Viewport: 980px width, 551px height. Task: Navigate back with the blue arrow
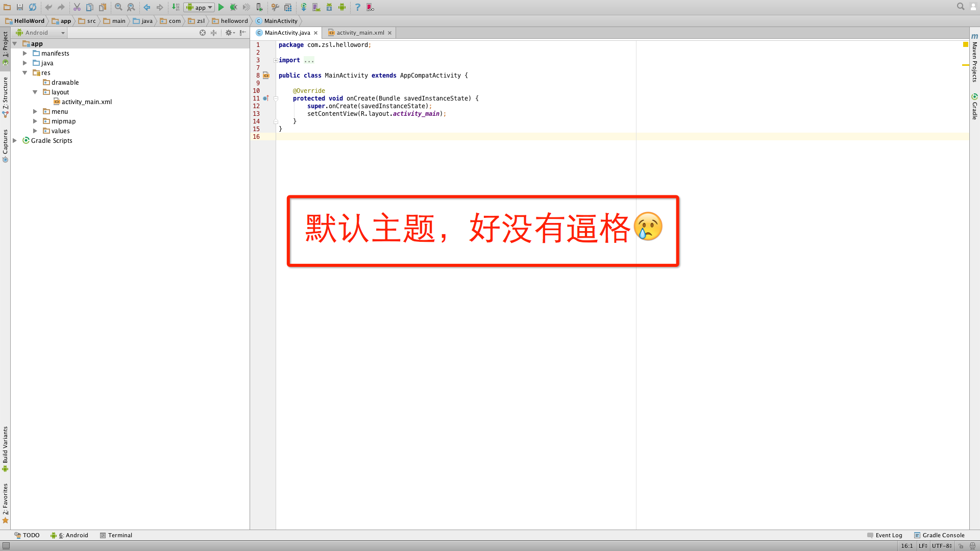pos(147,7)
